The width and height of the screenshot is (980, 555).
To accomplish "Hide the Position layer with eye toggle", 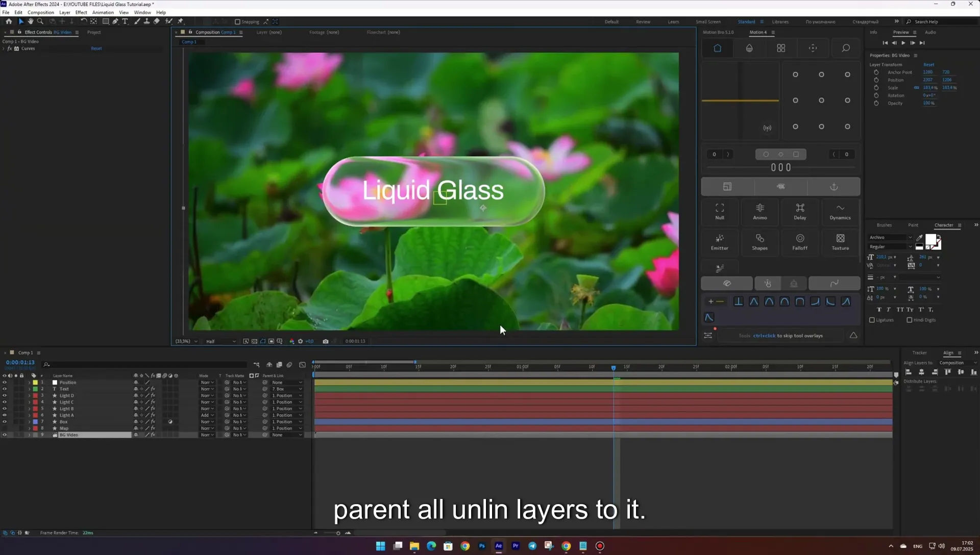I will (5, 383).
